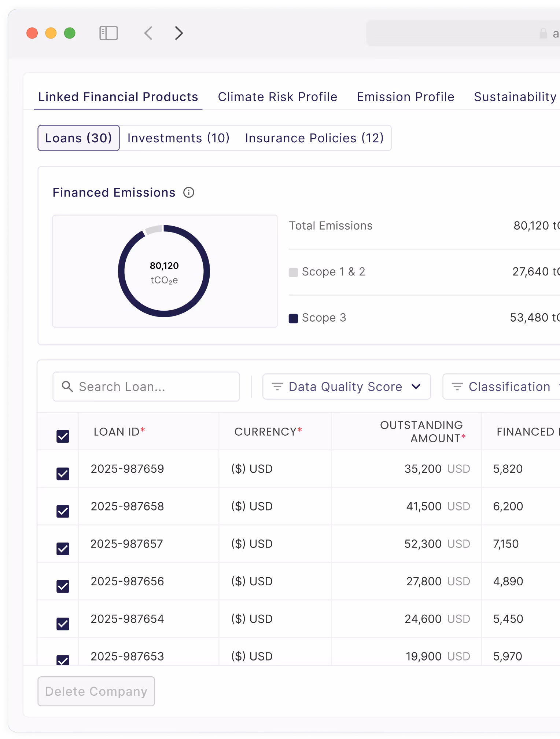Click the Scope 1 & 2 gray swatch

pyautogui.click(x=293, y=272)
